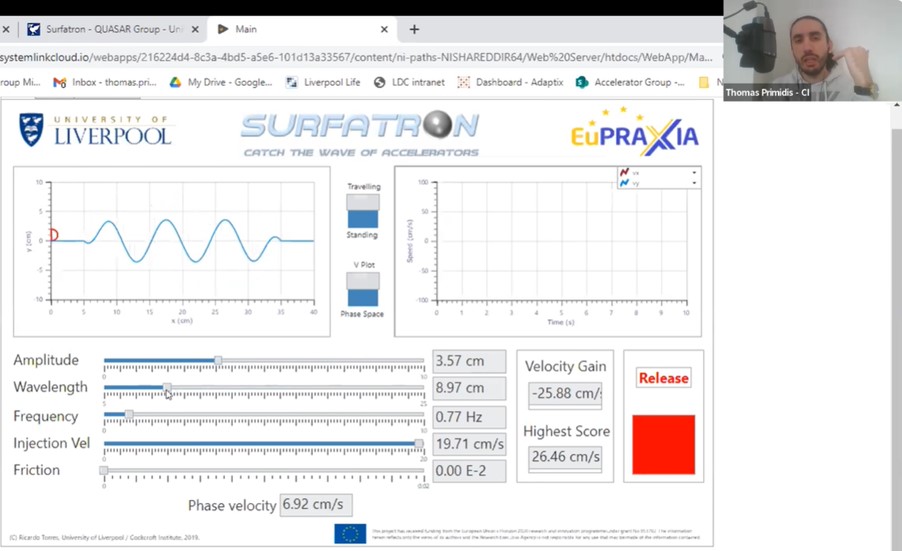Click the Main tab favicon icon

coord(223,29)
